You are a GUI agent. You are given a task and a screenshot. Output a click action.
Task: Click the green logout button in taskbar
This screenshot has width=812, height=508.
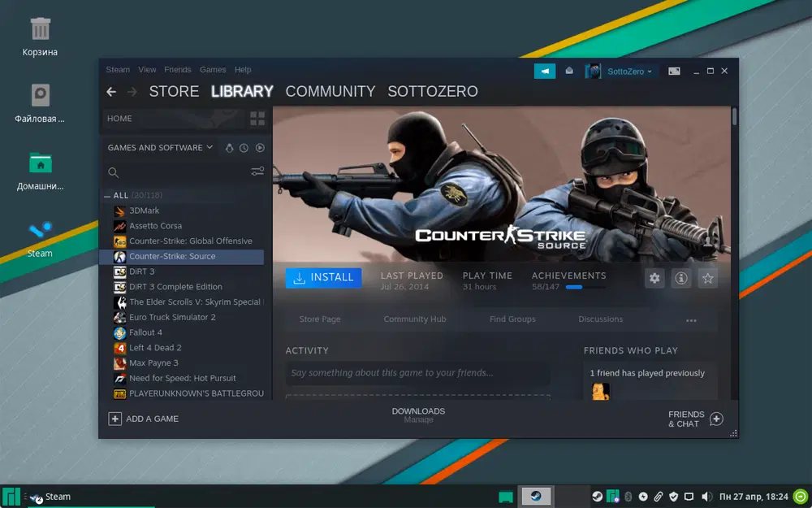coord(801,497)
